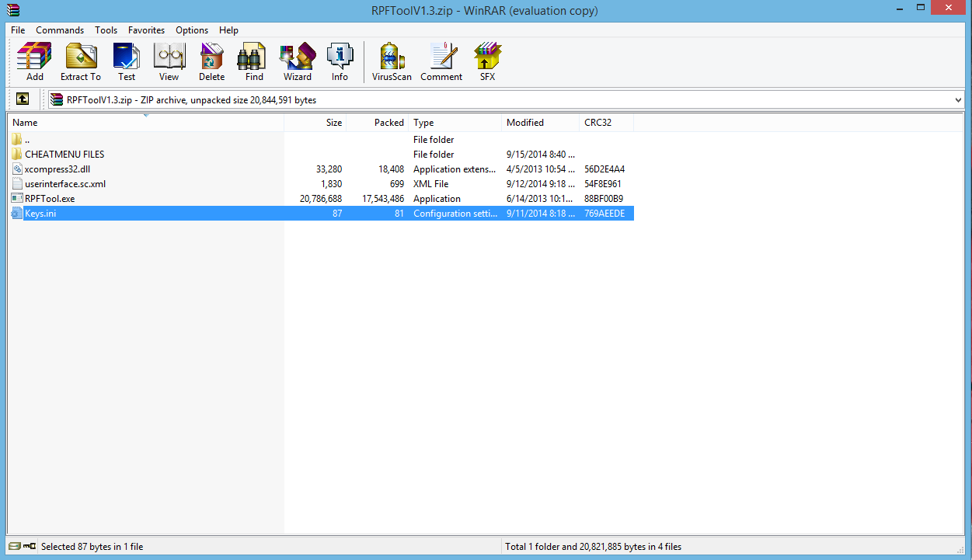Click the CHEATMENU FILES folder icon
972x560 pixels.
click(x=17, y=154)
